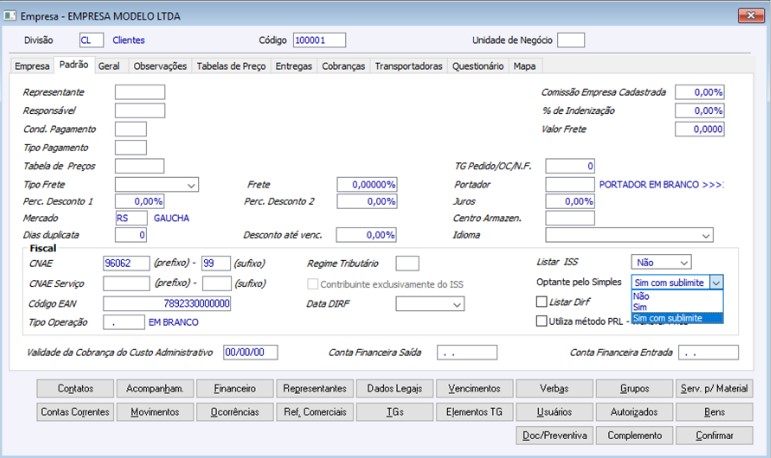Open the Listar ISS dropdown

(x=684, y=262)
